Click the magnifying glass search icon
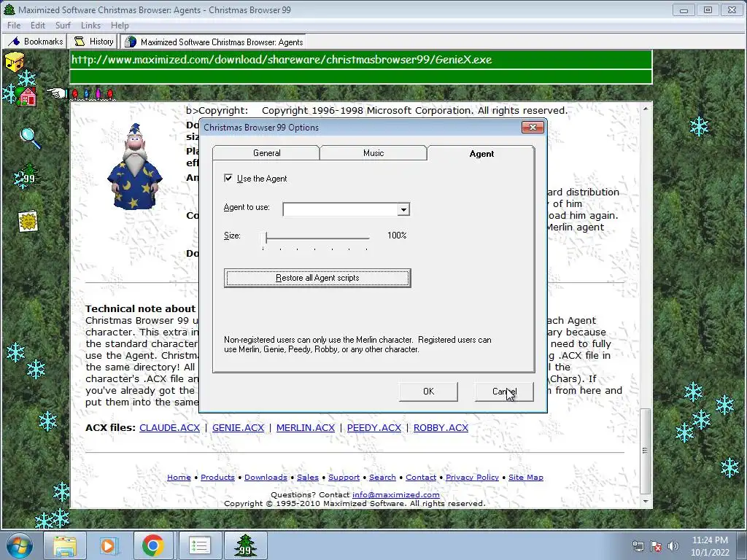This screenshot has height=560, width=747. (x=30, y=138)
